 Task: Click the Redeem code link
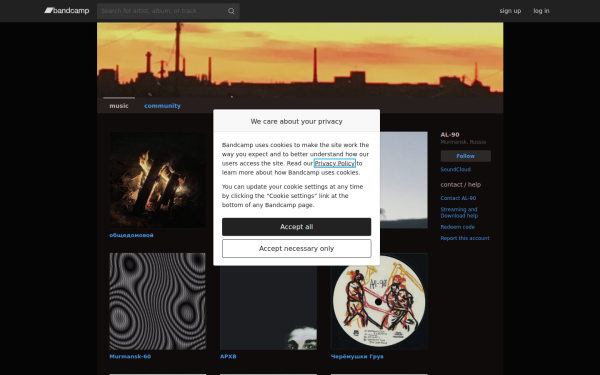(x=458, y=227)
